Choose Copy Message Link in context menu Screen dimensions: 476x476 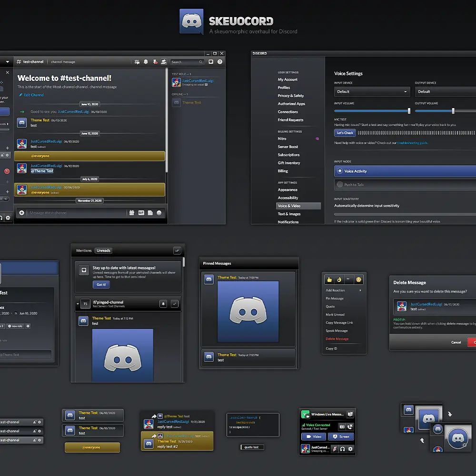(339, 323)
